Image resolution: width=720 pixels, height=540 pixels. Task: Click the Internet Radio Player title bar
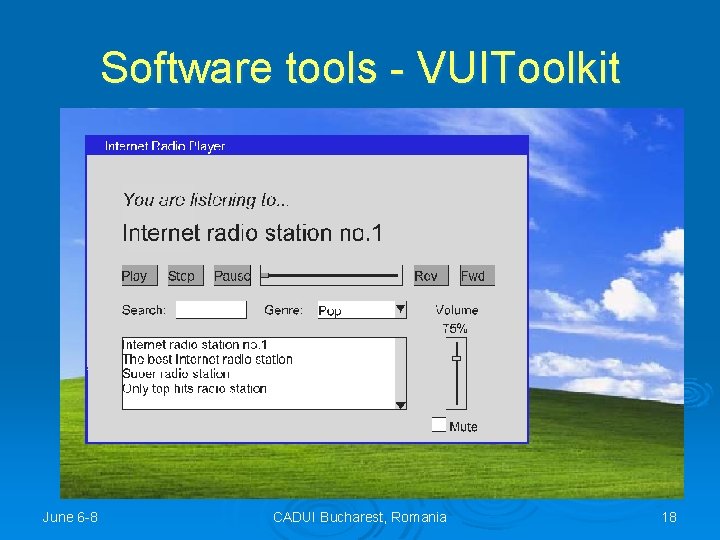tap(307, 146)
